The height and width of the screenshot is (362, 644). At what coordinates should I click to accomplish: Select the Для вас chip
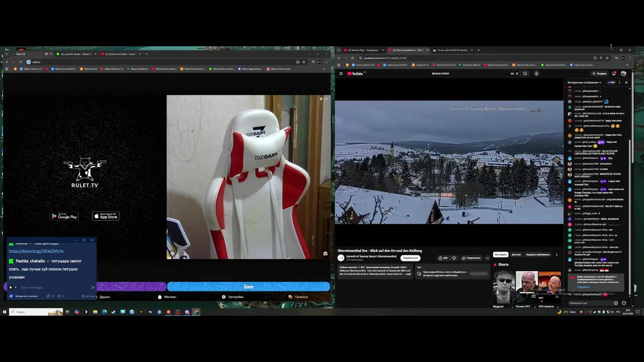pos(516,254)
